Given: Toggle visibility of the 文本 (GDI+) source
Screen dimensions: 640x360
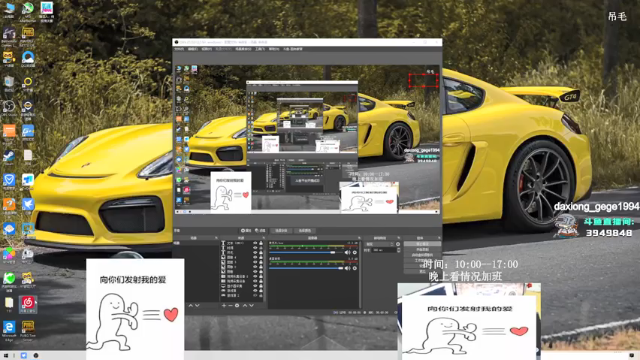Looking at the screenshot, I should [x=256, y=243].
